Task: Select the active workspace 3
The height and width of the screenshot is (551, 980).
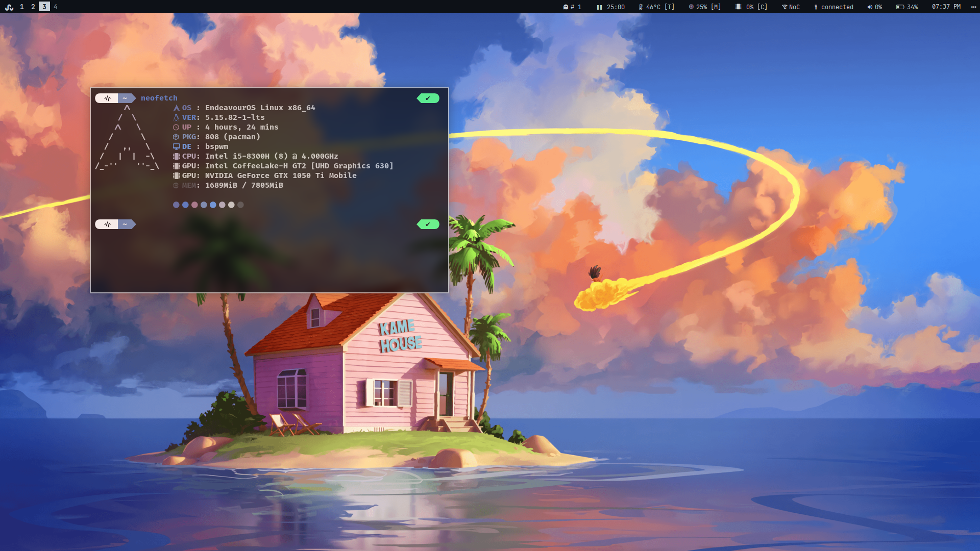Action: coord(44,7)
